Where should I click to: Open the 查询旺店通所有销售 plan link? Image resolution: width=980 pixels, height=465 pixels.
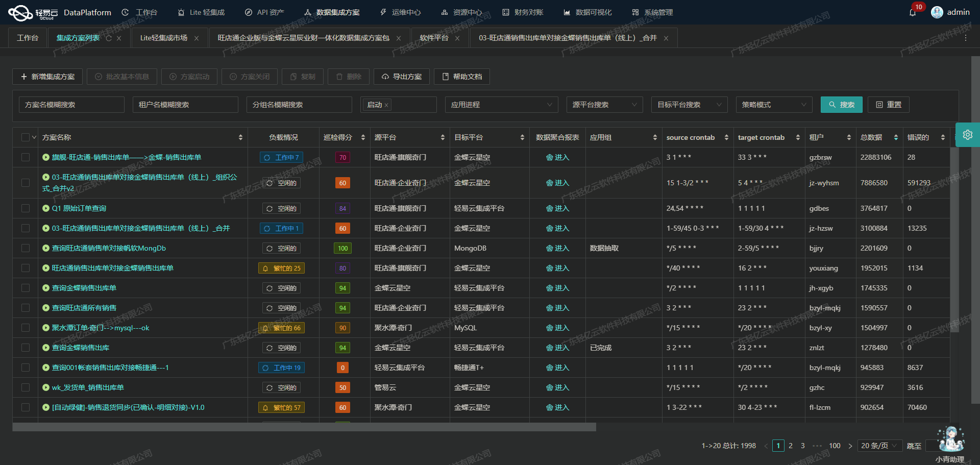pos(84,308)
